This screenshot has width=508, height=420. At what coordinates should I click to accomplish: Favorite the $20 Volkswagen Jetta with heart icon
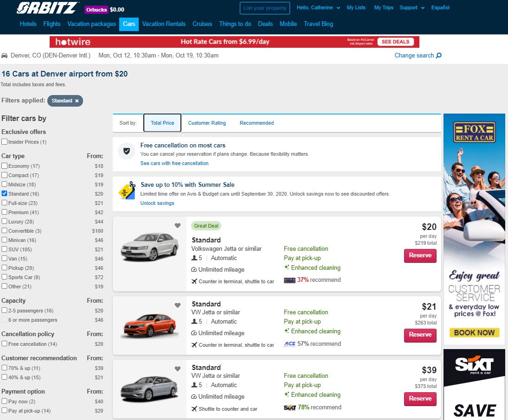pyautogui.click(x=178, y=226)
